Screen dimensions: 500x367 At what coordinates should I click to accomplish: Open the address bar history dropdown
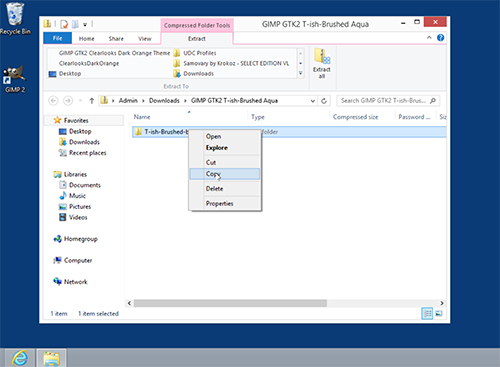pyautogui.click(x=312, y=101)
